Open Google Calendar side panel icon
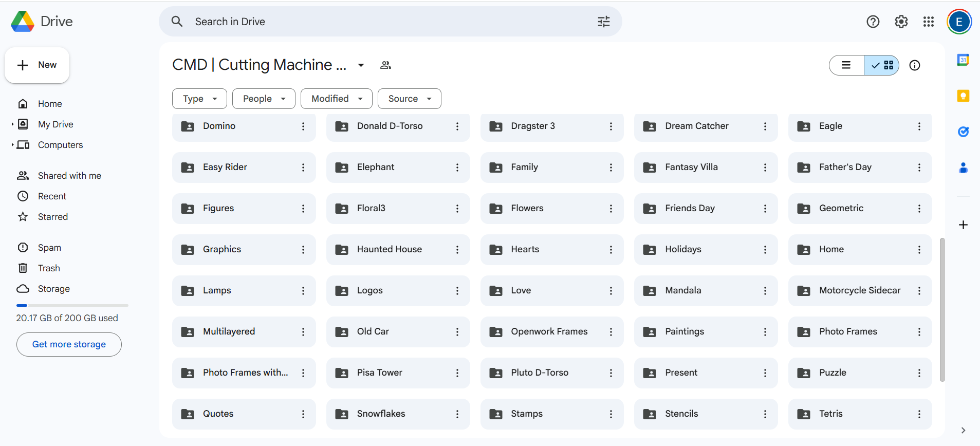 pyautogui.click(x=963, y=60)
